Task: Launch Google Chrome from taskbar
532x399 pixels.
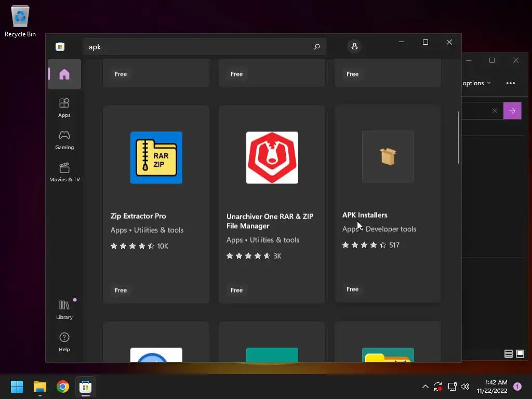Action: click(63, 387)
